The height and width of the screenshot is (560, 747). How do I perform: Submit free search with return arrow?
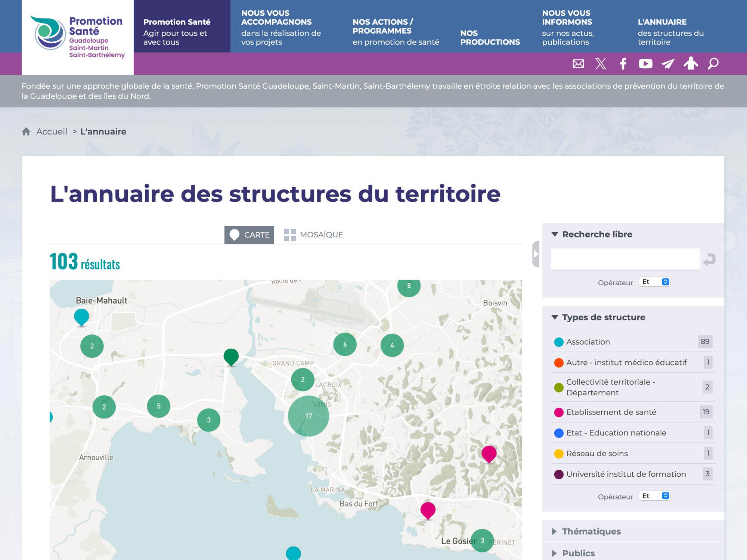pyautogui.click(x=709, y=259)
